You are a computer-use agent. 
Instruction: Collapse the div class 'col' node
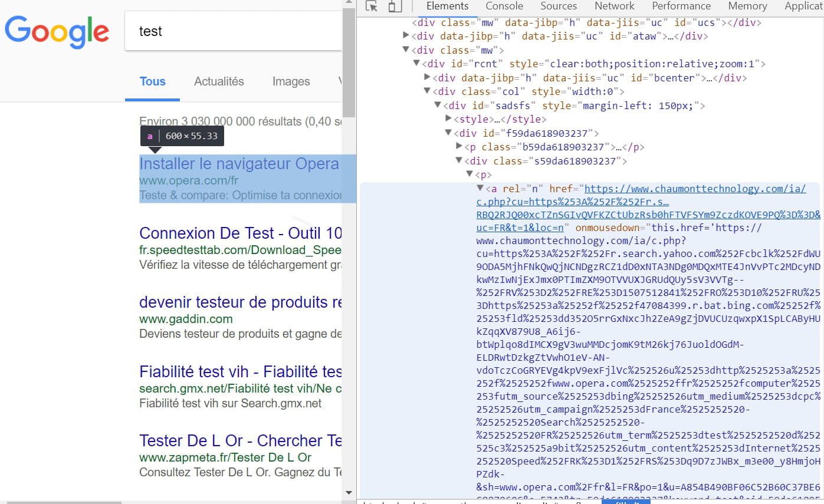(427, 91)
